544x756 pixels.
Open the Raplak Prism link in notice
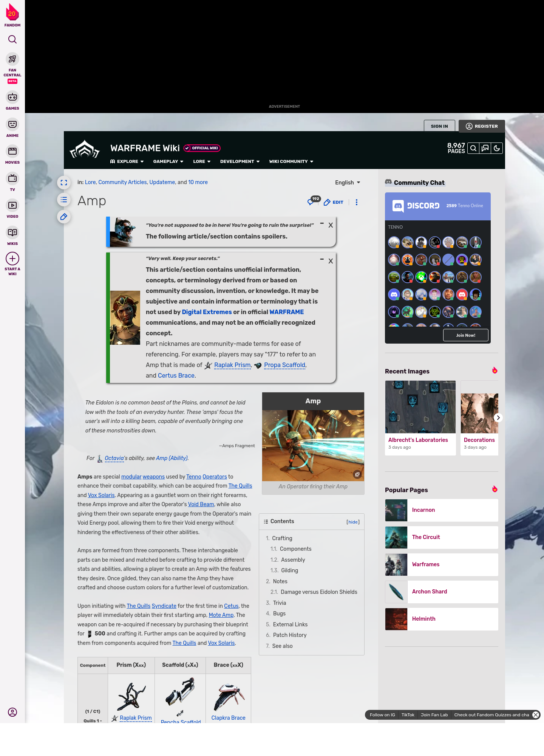(232, 365)
